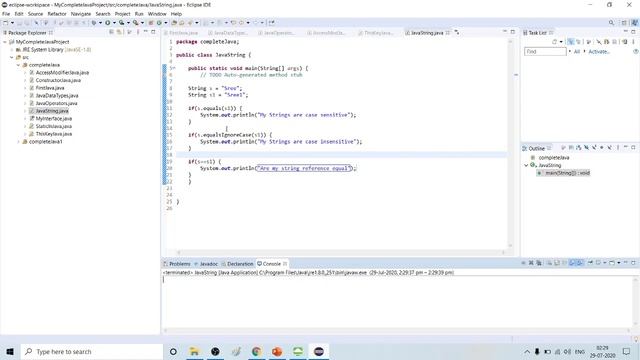
Task: Open the Run configurations dropdown arrow
Action: pyautogui.click(x=114, y=23)
